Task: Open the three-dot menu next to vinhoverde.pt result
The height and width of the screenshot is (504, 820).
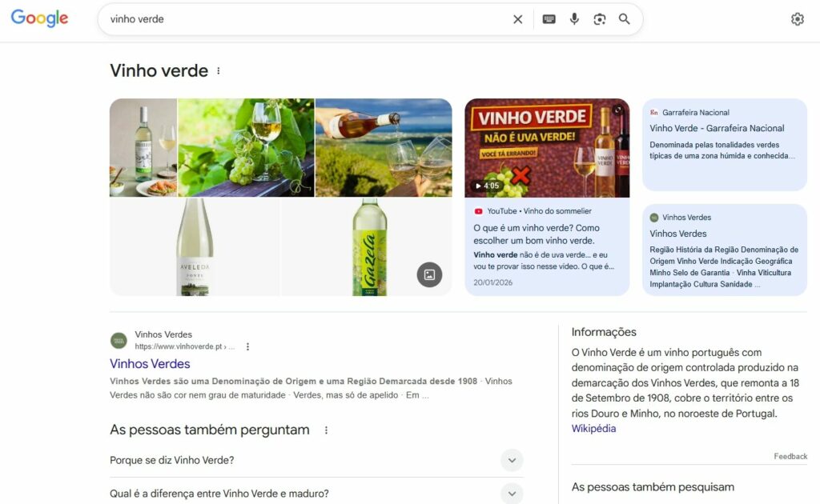Action: coord(247,346)
